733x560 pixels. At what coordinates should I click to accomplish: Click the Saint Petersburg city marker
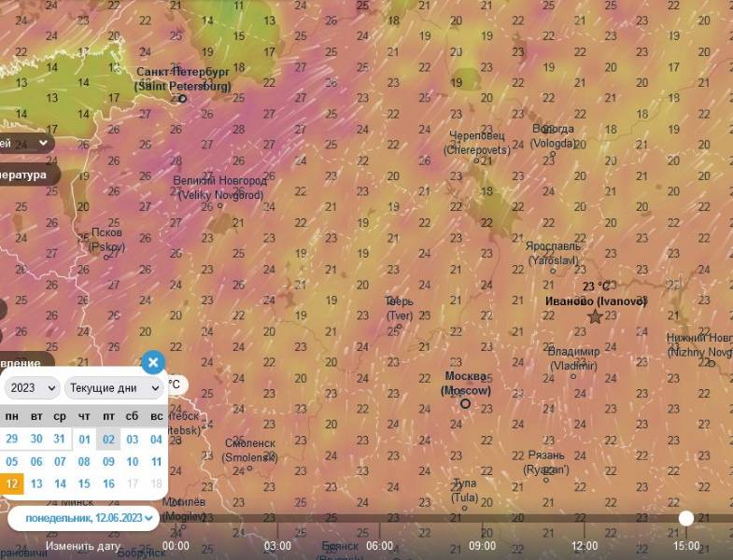click(183, 99)
